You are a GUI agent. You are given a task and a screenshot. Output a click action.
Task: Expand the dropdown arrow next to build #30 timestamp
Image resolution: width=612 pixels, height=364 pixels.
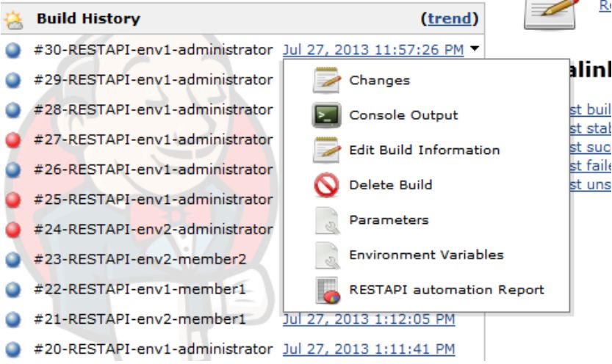pyautogui.click(x=475, y=48)
